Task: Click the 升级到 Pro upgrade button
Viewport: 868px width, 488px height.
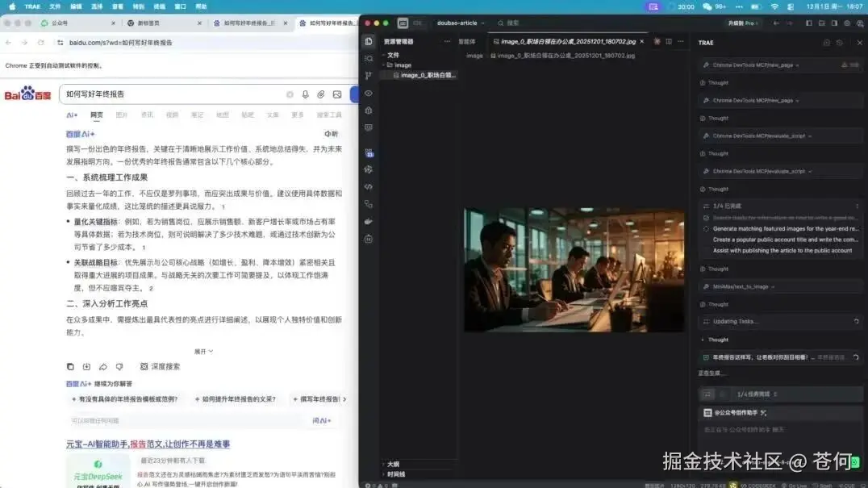Action: coord(743,23)
